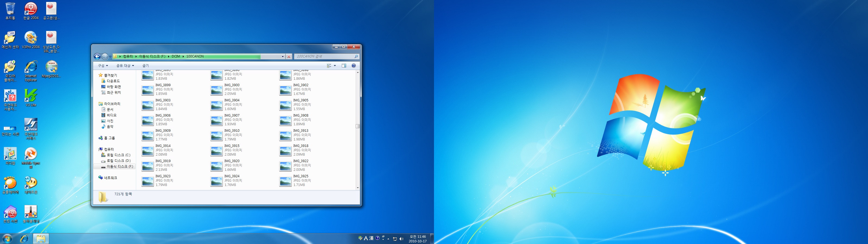
Task: Open the 곰플레이어 desktop icon
Action: point(10,185)
